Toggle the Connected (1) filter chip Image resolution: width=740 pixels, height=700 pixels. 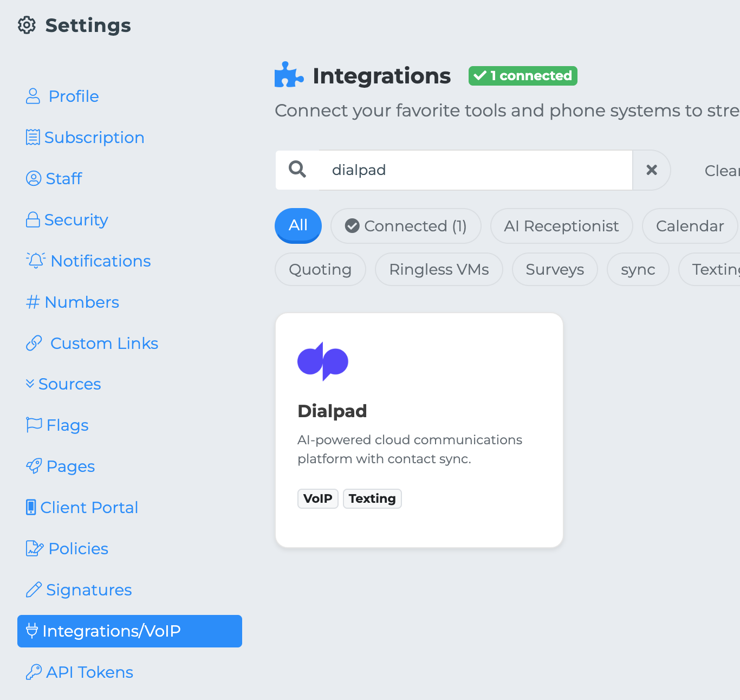click(406, 226)
